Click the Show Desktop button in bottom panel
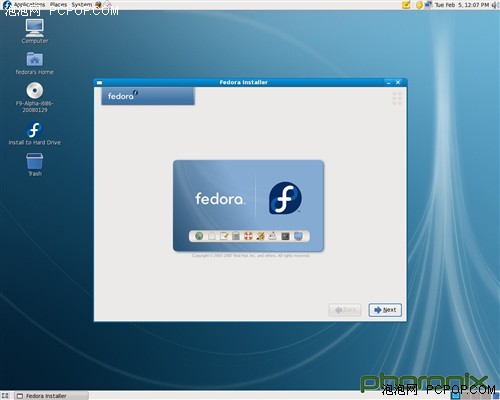This screenshot has width=500, height=400. tap(5, 396)
